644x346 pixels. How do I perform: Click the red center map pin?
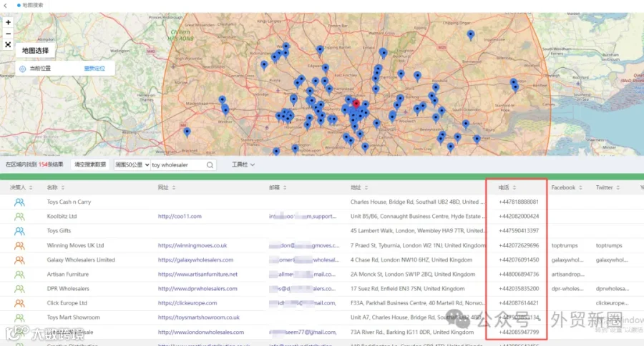pos(356,104)
